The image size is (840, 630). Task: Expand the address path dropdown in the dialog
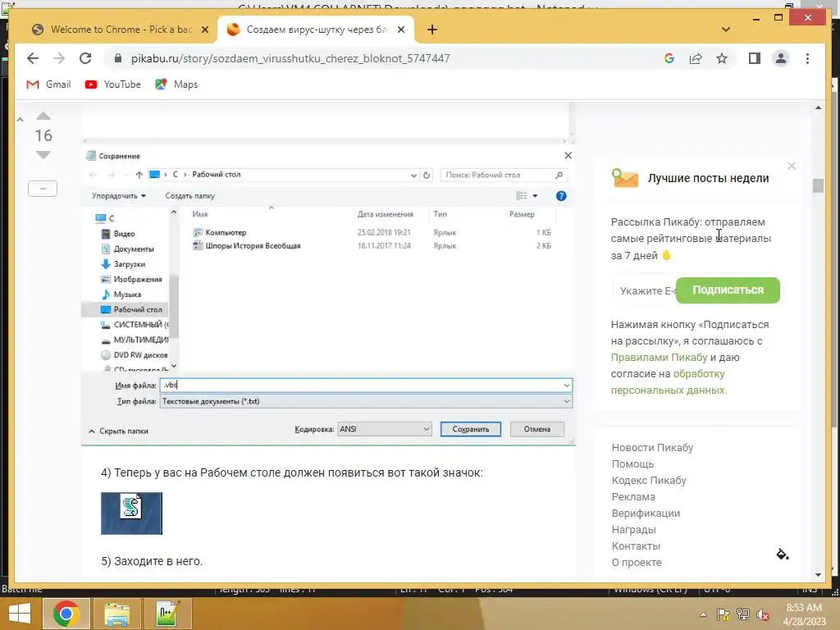tap(413, 176)
